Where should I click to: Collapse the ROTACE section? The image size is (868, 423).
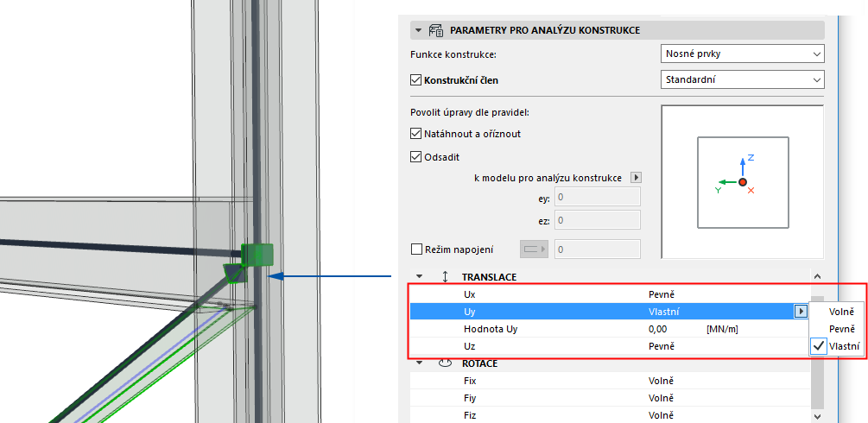click(419, 363)
